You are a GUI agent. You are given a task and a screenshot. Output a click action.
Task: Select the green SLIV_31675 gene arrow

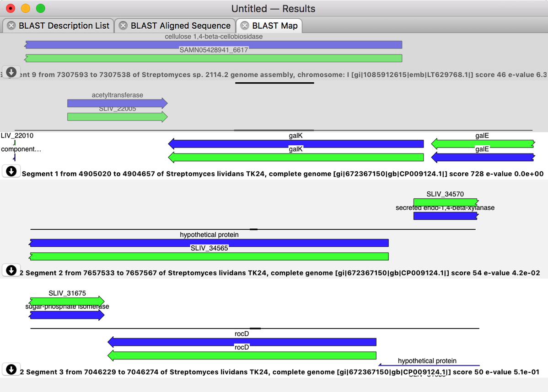pyautogui.click(x=67, y=301)
